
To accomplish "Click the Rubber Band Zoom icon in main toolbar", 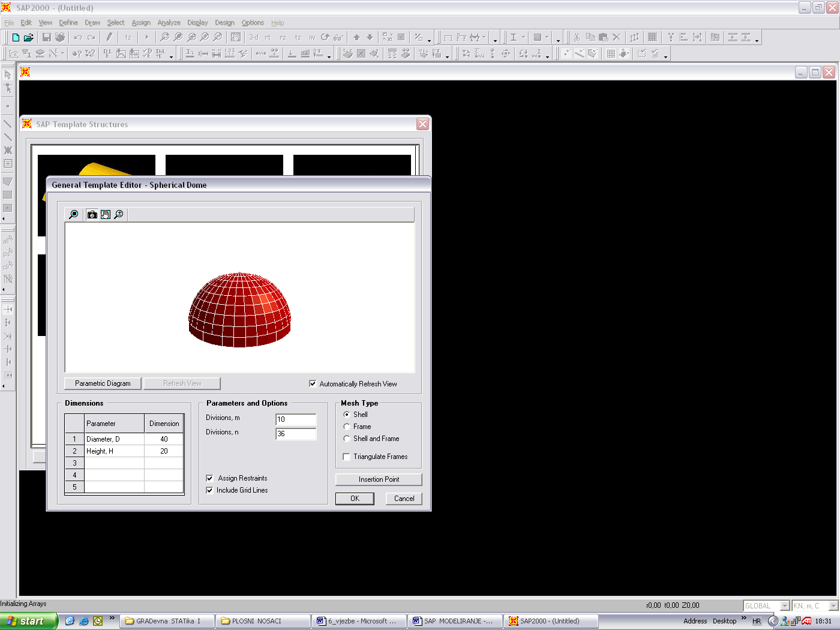I will point(164,37).
